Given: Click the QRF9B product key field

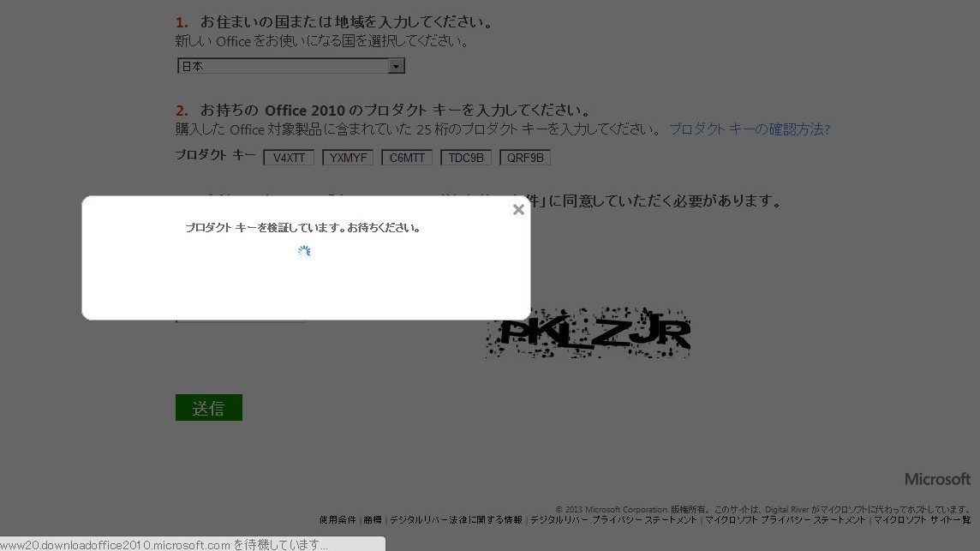Looking at the screenshot, I should (524, 158).
